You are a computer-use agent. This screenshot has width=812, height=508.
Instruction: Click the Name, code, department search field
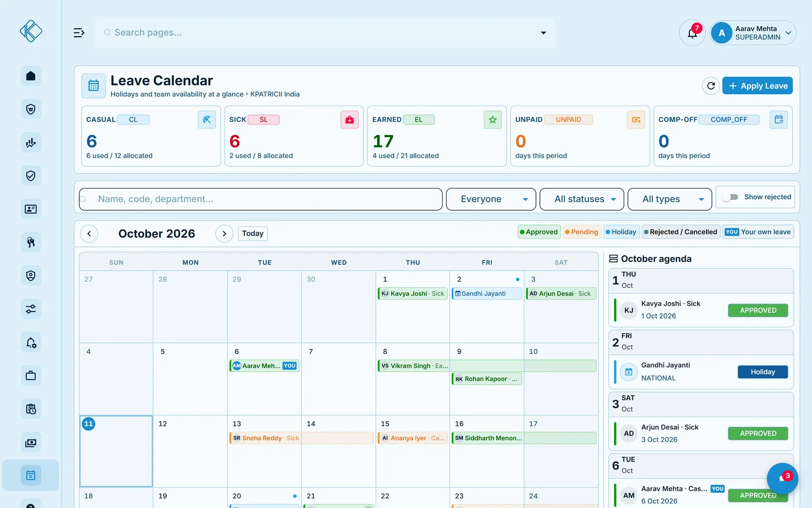tap(261, 199)
